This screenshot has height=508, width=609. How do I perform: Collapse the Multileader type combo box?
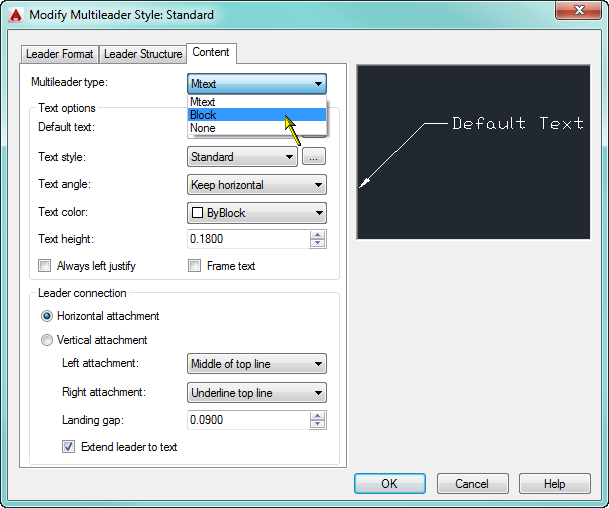[x=257, y=84]
